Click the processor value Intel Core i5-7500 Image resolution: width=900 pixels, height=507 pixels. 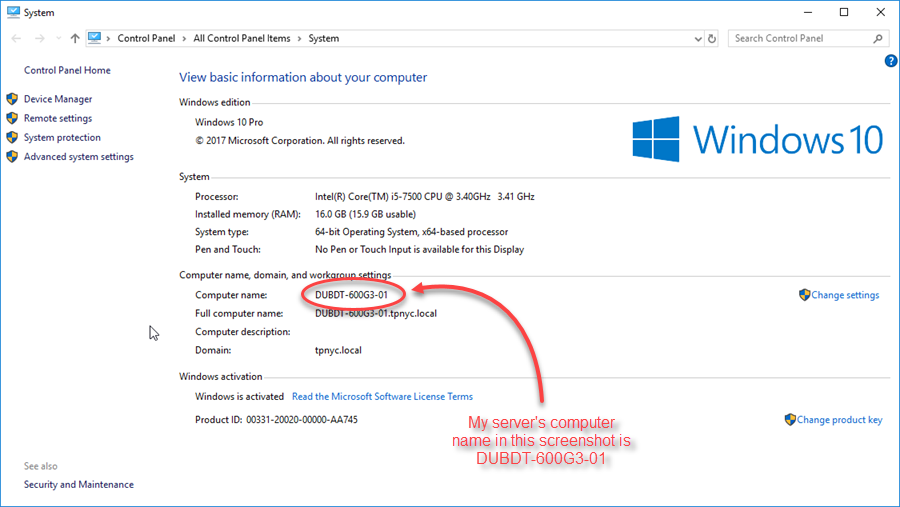point(425,196)
